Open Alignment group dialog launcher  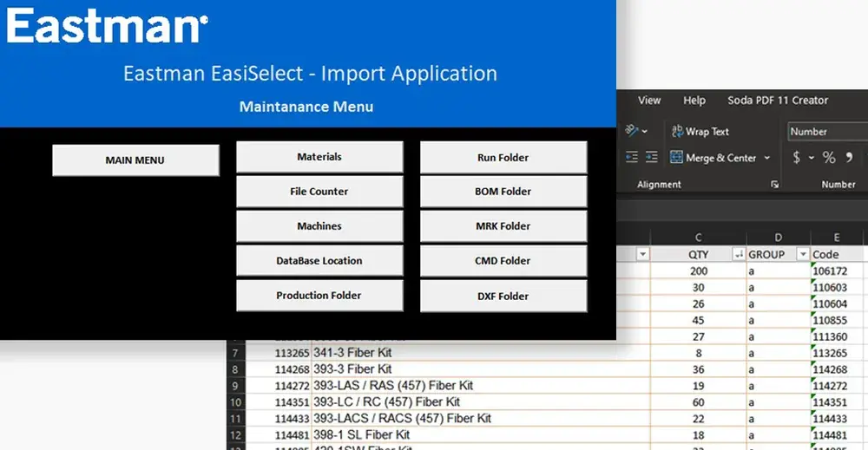[774, 185]
